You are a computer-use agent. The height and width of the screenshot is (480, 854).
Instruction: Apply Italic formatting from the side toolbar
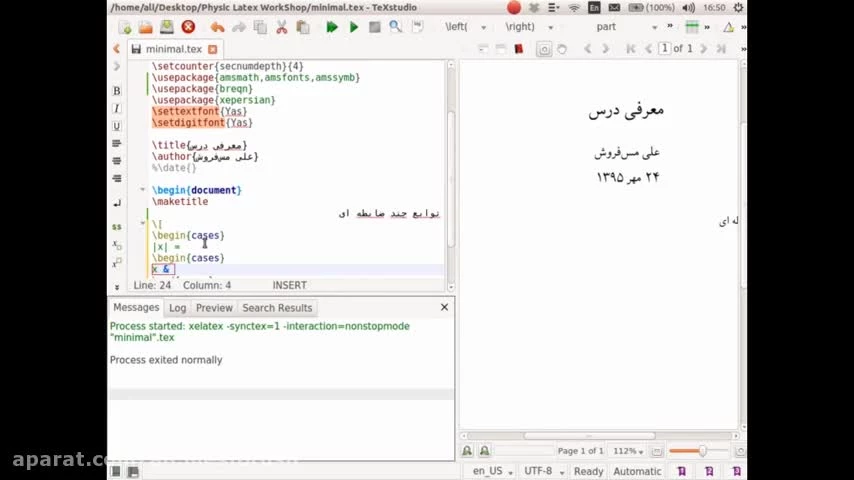(117, 108)
